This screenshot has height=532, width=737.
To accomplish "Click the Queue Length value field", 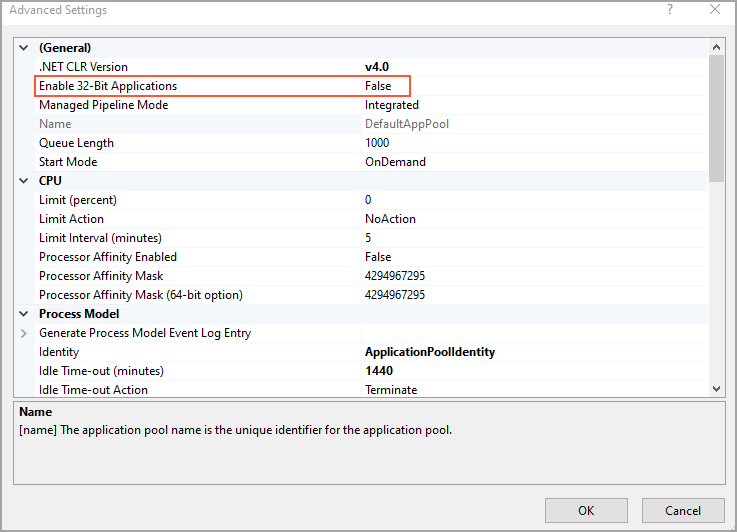I will click(377, 143).
